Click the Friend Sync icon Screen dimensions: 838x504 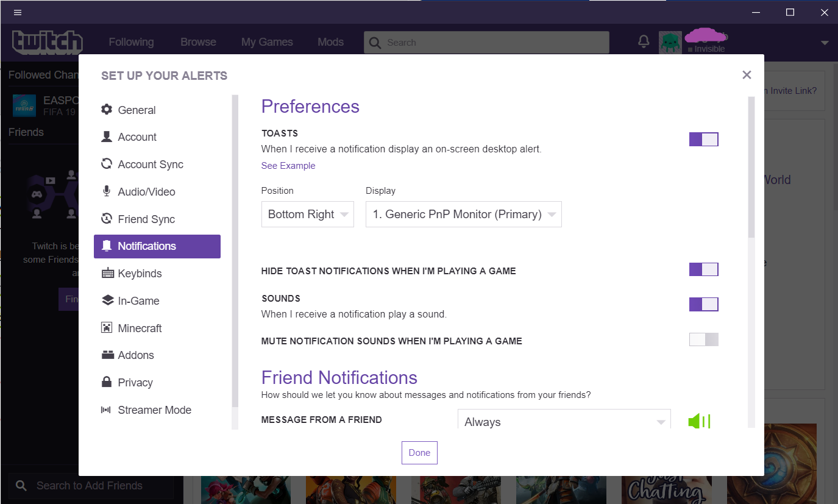coord(107,219)
